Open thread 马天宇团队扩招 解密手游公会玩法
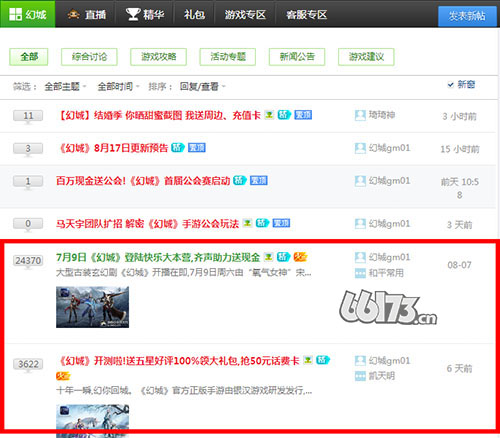 [x=147, y=223]
